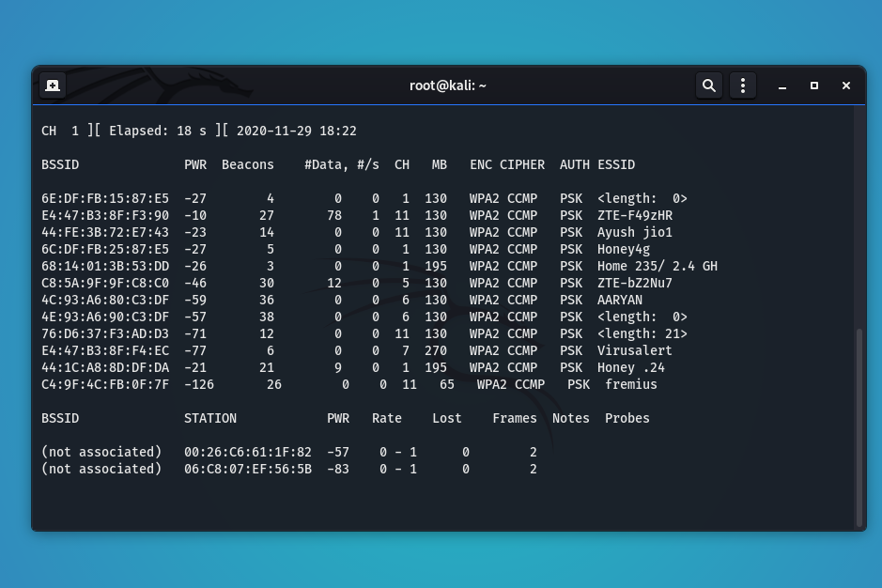
Task: Select BSSID E4:47:B3:8F:F3:90
Action: (x=105, y=215)
